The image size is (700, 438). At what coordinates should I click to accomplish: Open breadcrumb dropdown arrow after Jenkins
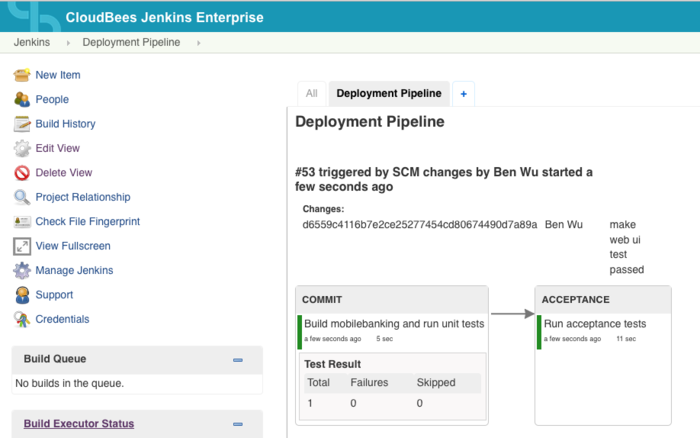[x=68, y=43]
